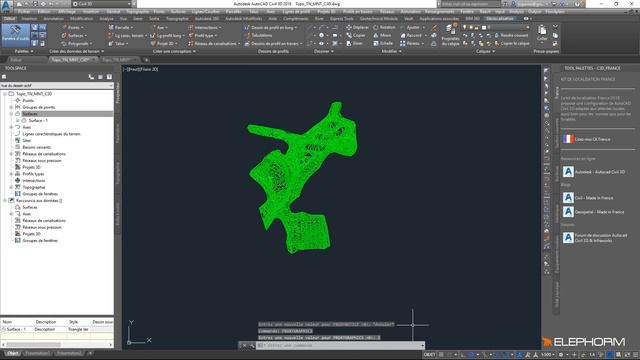The width and height of the screenshot is (640, 360).
Task: Open the Points dropdown in ribbon
Action: click(73, 27)
